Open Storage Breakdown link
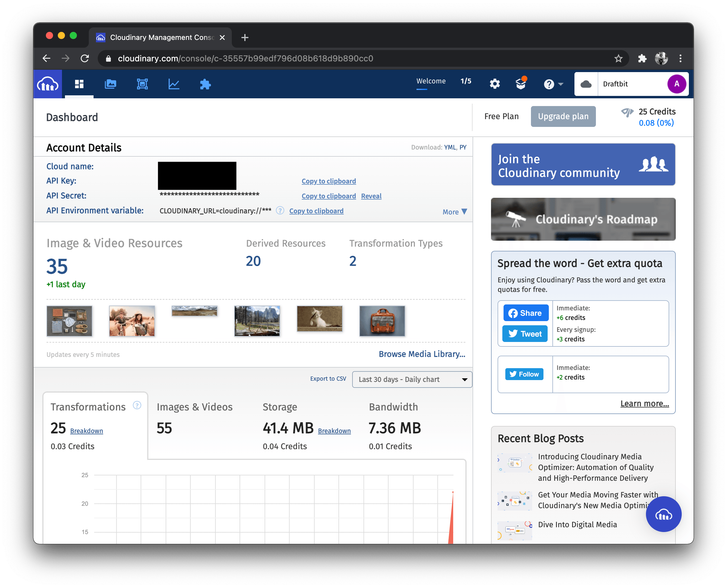 [334, 431]
